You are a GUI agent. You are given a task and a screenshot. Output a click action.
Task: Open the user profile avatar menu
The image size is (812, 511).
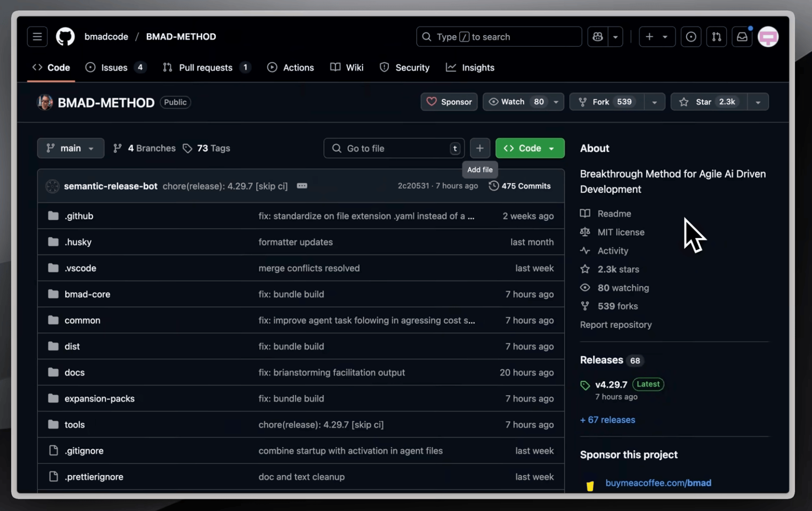(768, 37)
